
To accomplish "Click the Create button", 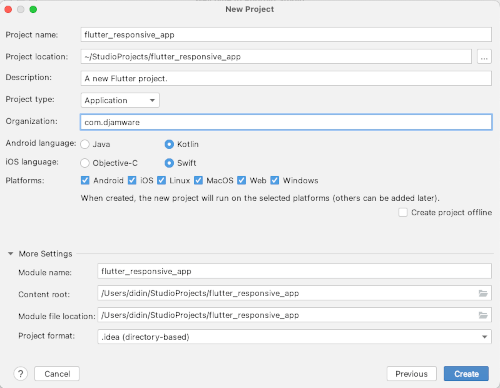I will point(466,374).
